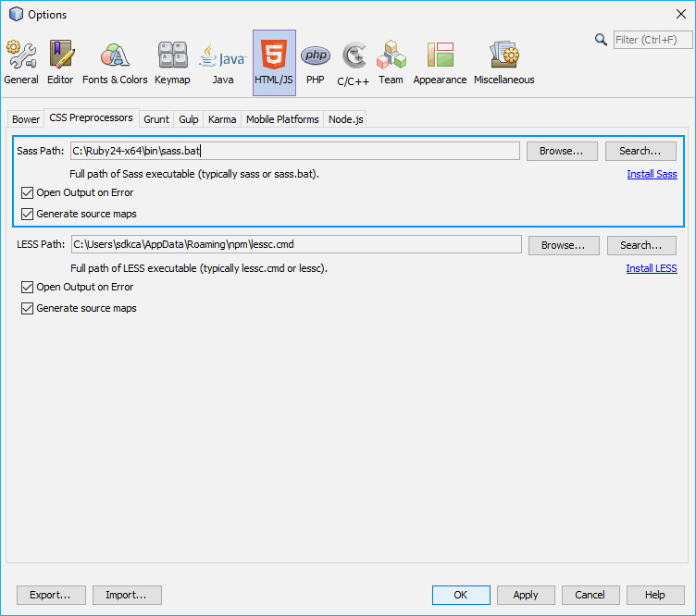Select the C/C++ options icon
Screen dimensions: 696x616
click(x=353, y=63)
